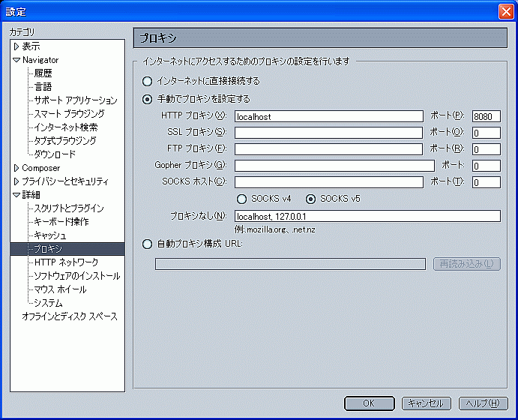Viewport: 518px width, 420px height.
Task: Open タブ式ブラウジング settings
Action: click(64, 141)
